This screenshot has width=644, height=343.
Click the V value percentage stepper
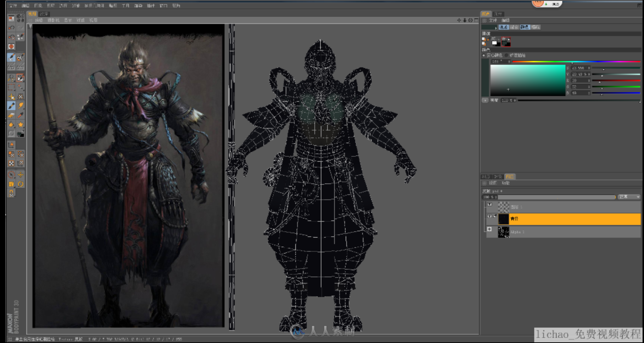[x=581, y=74]
